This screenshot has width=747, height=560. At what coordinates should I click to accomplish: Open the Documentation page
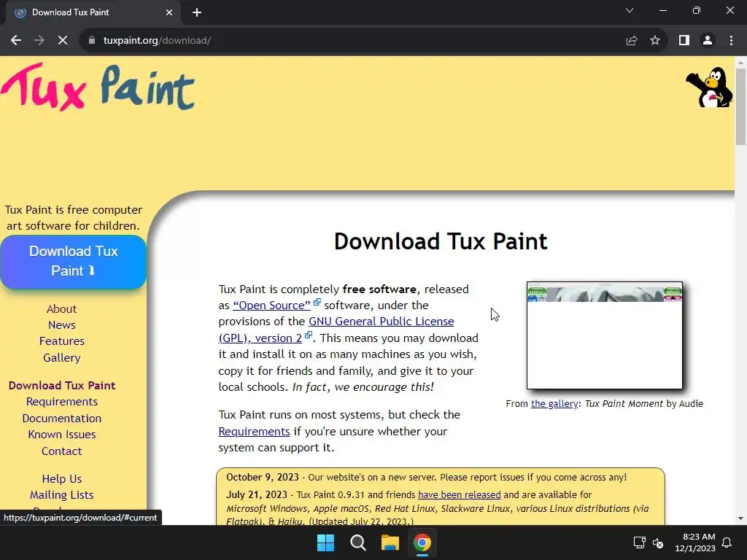coord(62,418)
